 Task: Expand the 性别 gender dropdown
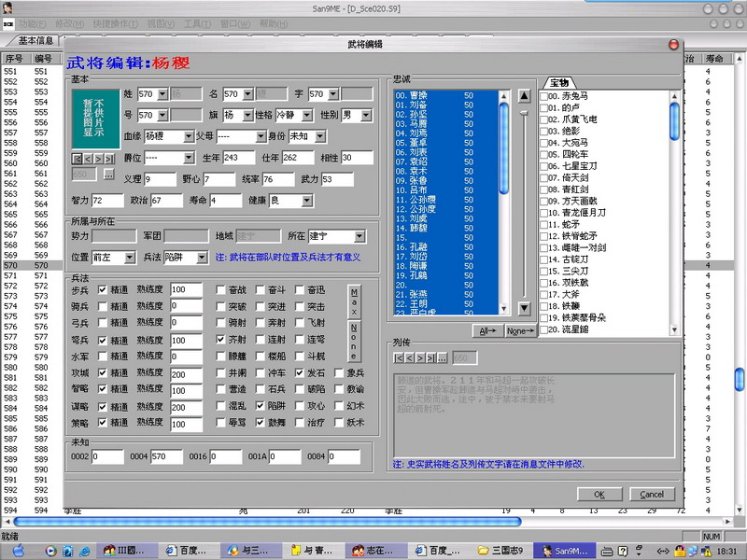[x=356, y=116]
